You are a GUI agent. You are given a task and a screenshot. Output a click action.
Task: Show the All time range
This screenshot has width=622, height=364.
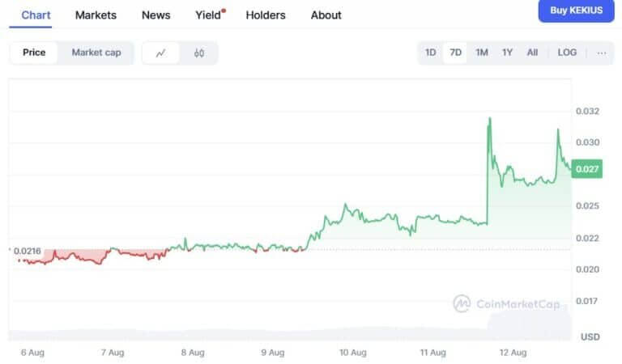(532, 53)
